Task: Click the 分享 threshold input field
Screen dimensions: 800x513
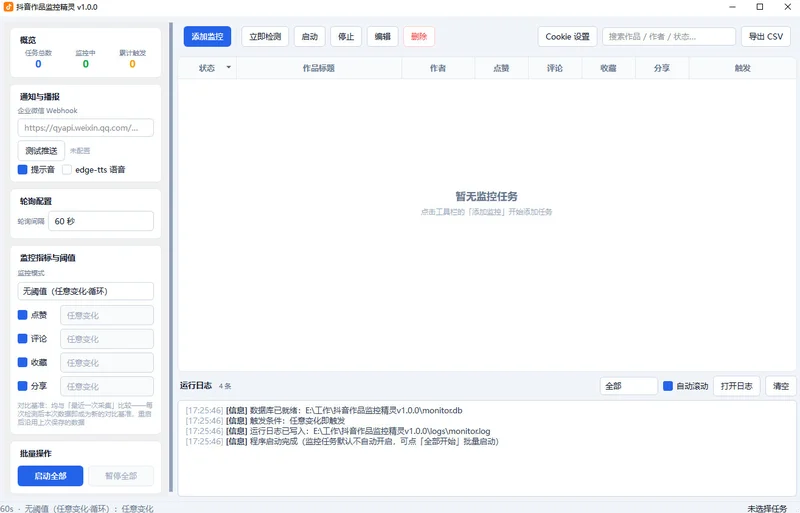Action: coord(107,386)
